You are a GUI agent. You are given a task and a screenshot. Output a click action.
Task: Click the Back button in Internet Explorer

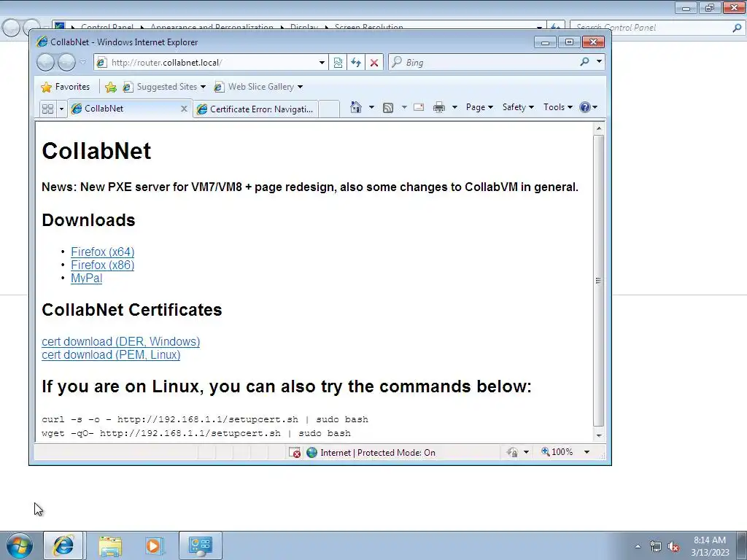tap(46, 63)
